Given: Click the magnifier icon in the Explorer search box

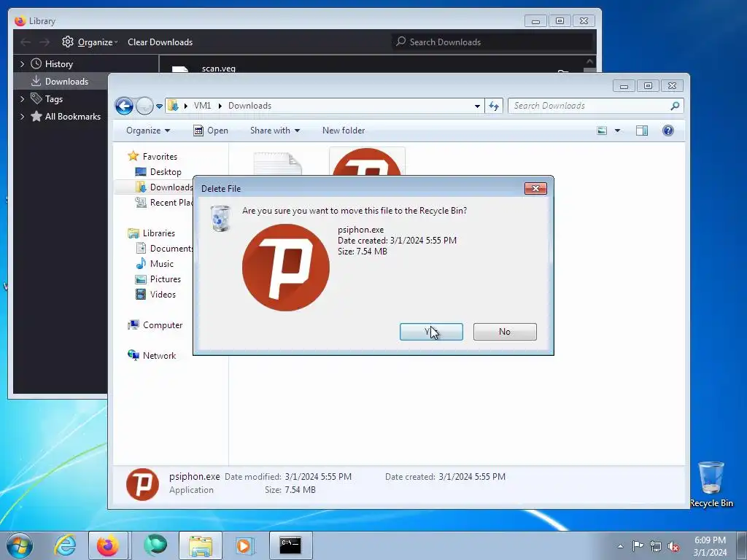Looking at the screenshot, I should click(x=675, y=106).
